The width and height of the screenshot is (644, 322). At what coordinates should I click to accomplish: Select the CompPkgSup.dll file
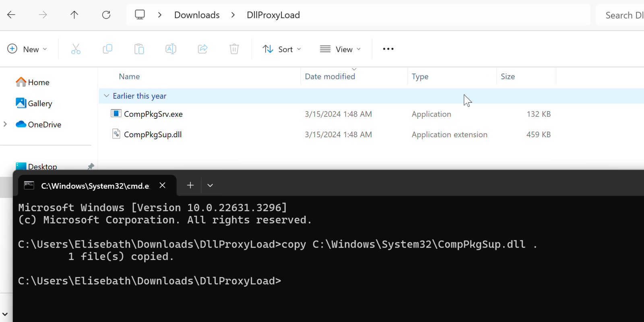(x=153, y=134)
